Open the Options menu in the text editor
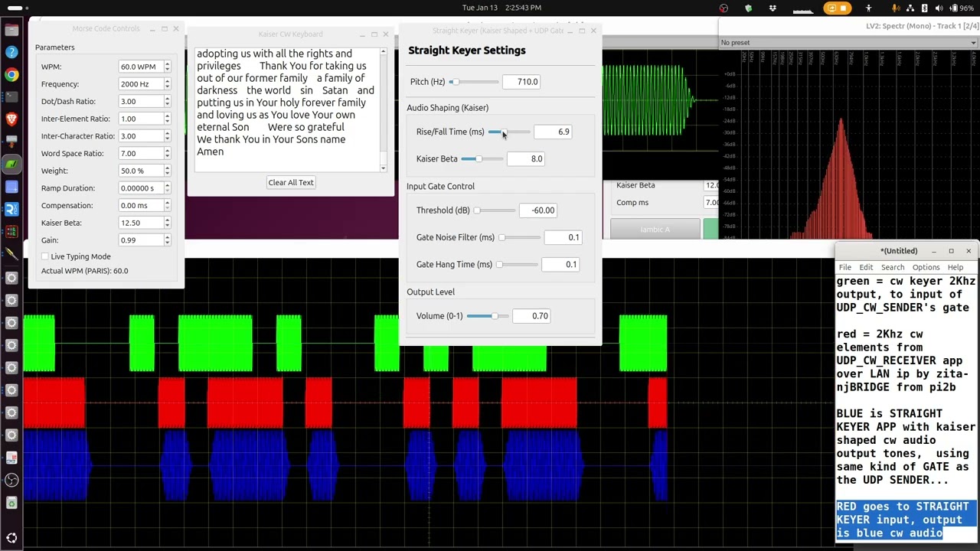 click(926, 267)
